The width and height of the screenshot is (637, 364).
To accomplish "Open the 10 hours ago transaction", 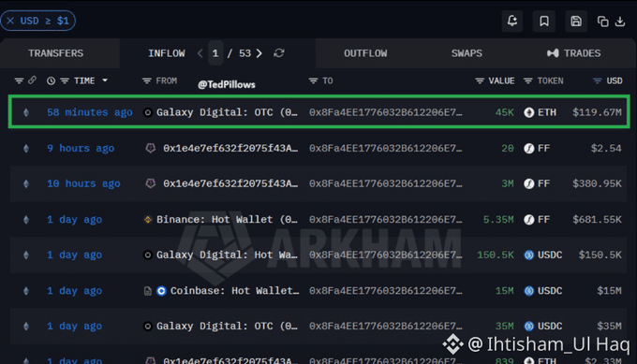I will tap(83, 183).
